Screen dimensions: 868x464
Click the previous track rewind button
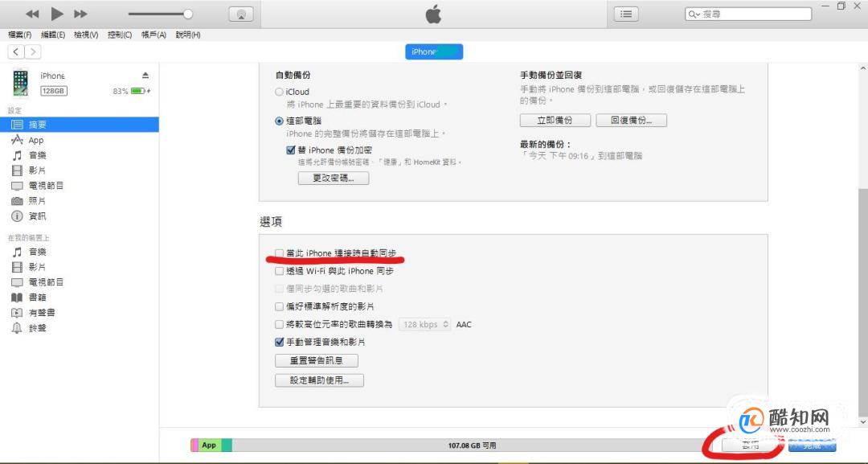click(32, 14)
